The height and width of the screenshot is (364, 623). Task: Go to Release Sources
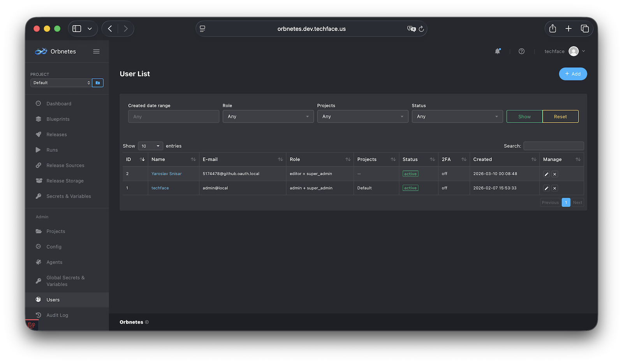pos(65,165)
